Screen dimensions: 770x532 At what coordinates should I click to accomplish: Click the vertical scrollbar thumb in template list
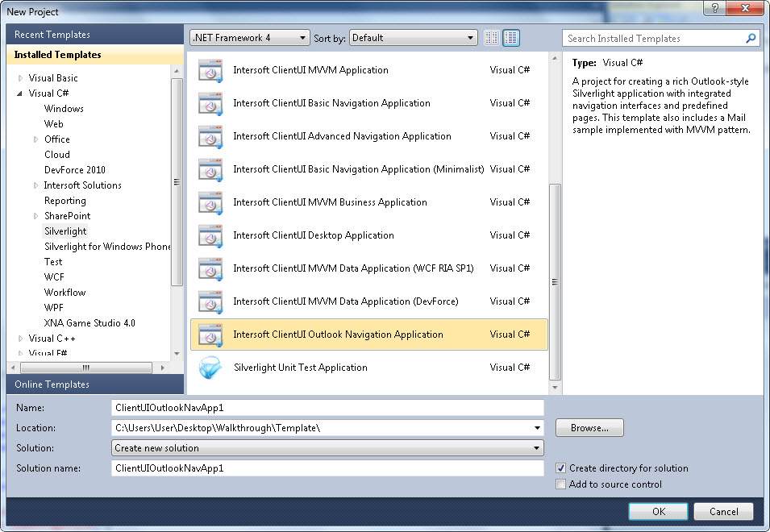[x=555, y=281]
